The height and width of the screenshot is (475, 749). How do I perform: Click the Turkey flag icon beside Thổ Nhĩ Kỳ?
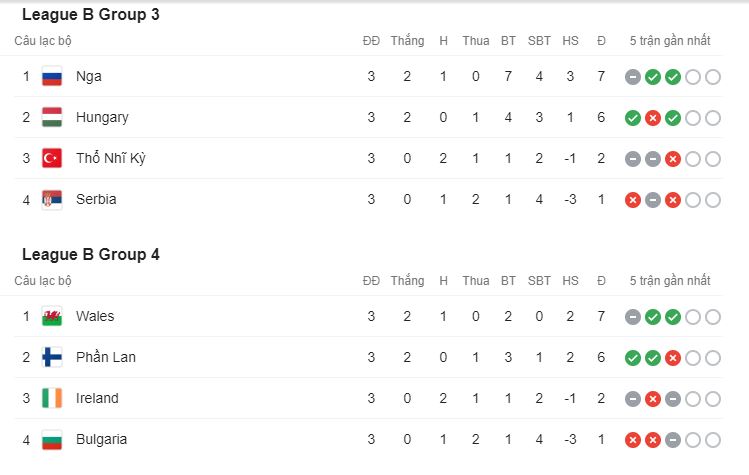[52, 159]
